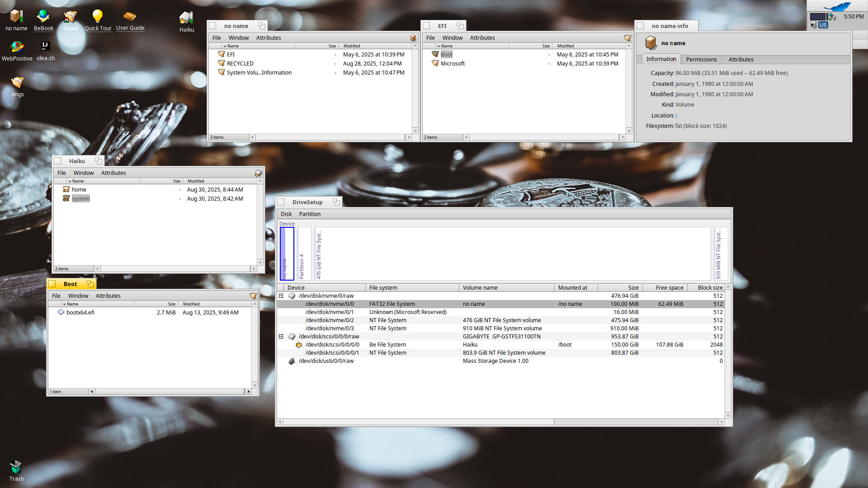The image size is (868, 488).
Task: Click the Name column sort arrow in EFI window
Action: tap(439, 46)
